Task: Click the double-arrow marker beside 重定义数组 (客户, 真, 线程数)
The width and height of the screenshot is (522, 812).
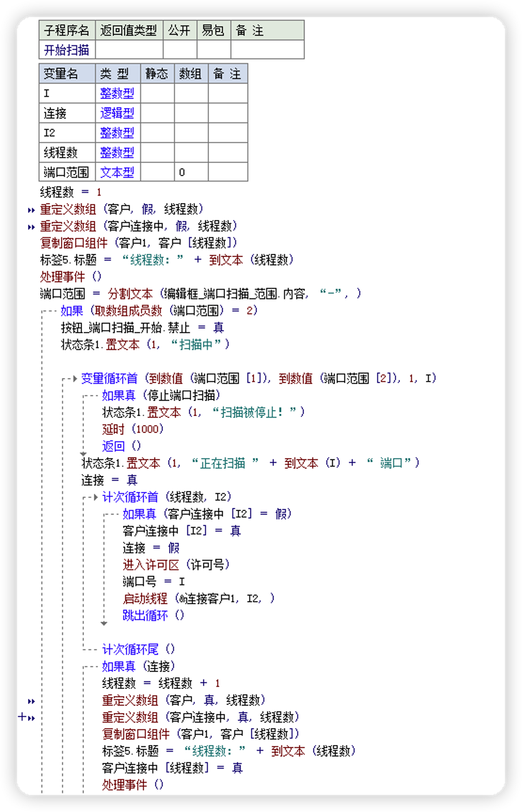Action: click(x=31, y=701)
